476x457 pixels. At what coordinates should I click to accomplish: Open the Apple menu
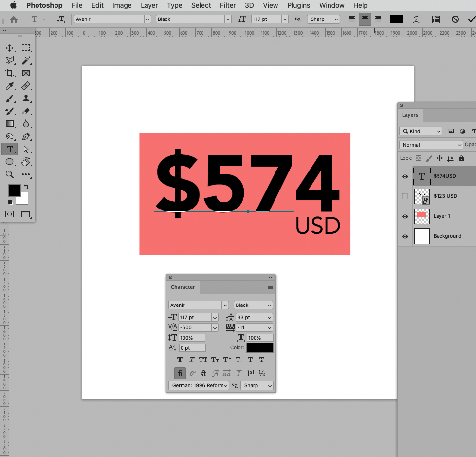pyautogui.click(x=13, y=5)
